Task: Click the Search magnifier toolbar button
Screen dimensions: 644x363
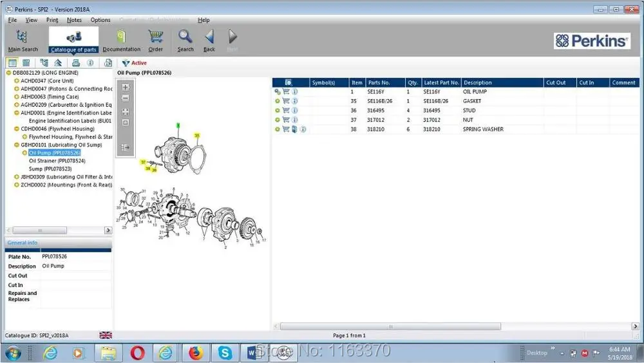Action: point(185,41)
